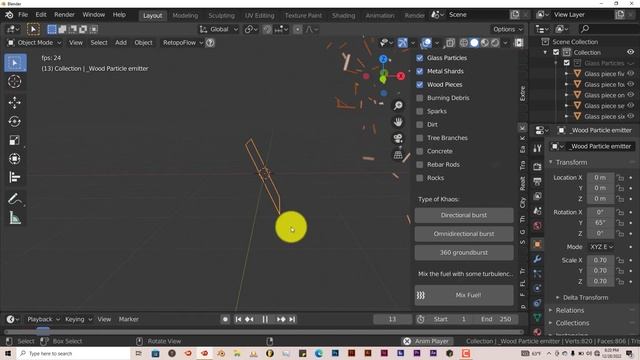Open the Playback dropdown in the timeline
The width and height of the screenshot is (640, 360).
click(43, 319)
